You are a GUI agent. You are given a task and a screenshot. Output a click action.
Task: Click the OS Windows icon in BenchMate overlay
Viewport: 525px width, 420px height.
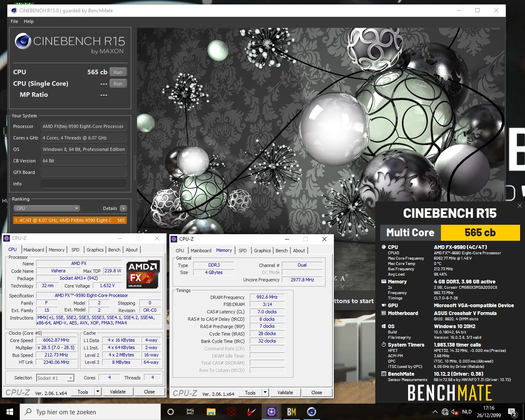click(x=384, y=326)
